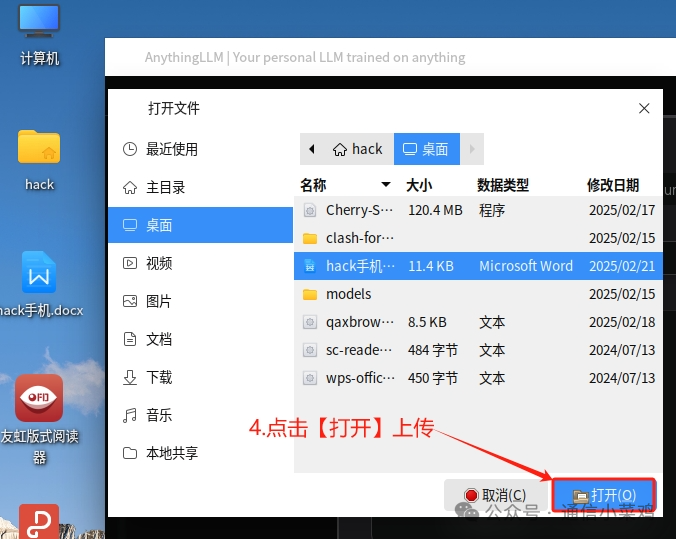This screenshot has width=676, height=539.
Task: Navigate to hack in the path bar
Action: (x=358, y=149)
